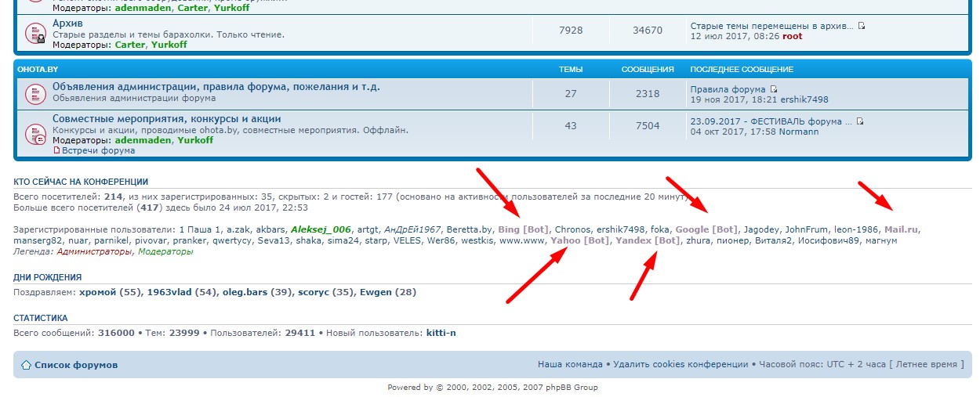
Task: Open Объявления администрации, правила форума section
Action: coord(216,86)
